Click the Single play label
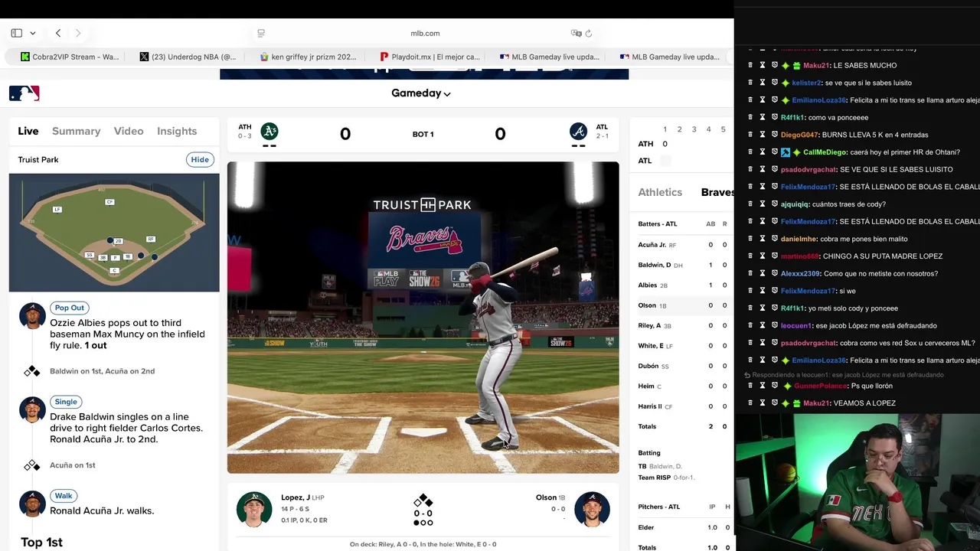 [66, 402]
